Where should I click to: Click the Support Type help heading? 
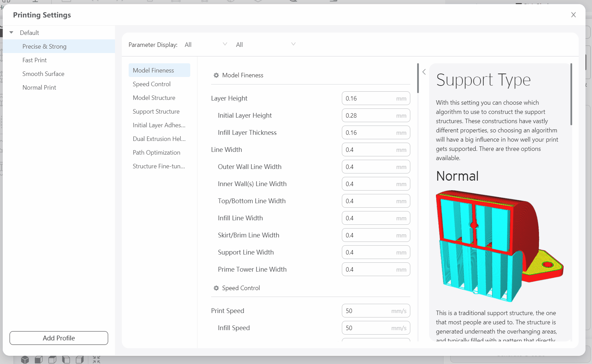click(483, 80)
